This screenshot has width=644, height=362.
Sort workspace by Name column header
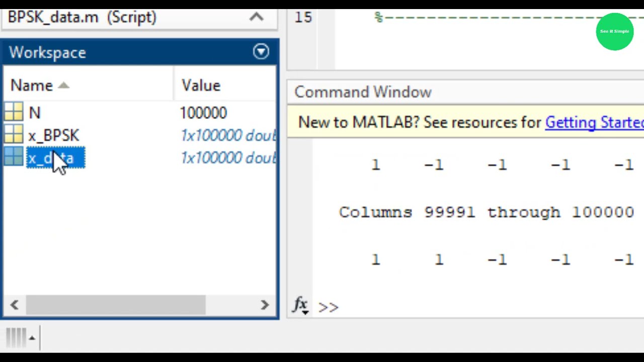coord(39,85)
